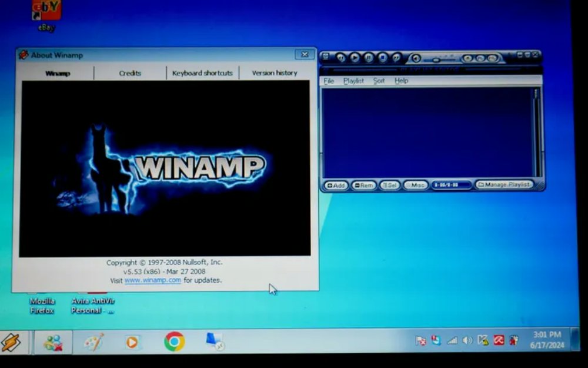Open the Avira AntiVir Personal desktop shortcut
Screen dimensions: 588x368
(x=92, y=303)
